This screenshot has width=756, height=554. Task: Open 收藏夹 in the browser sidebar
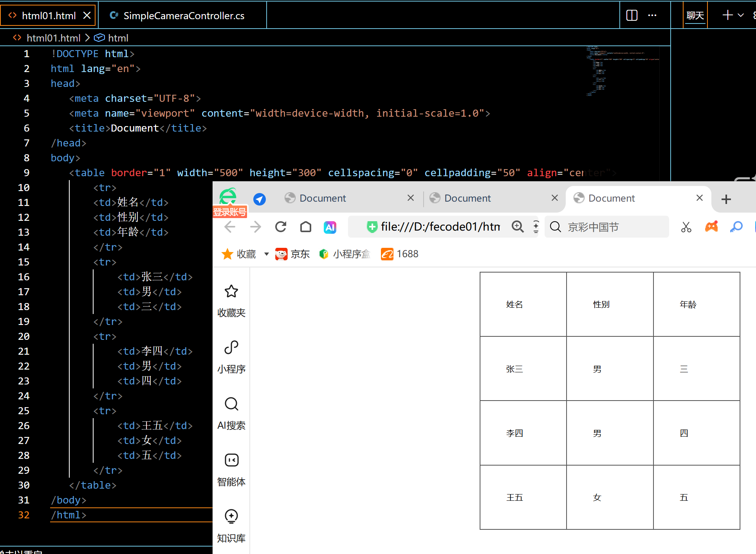231,301
